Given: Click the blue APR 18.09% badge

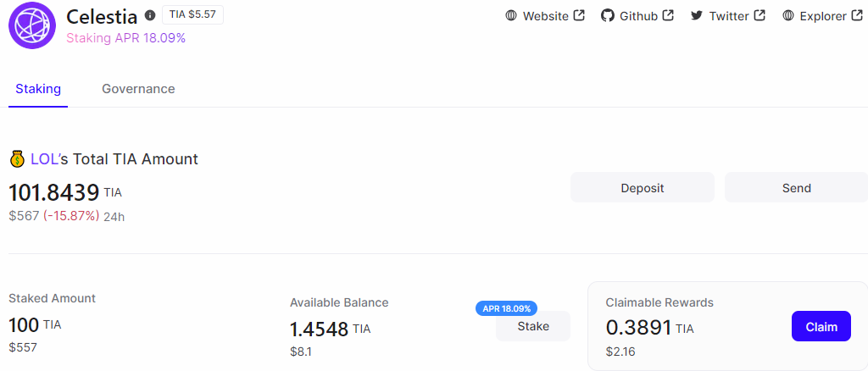Looking at the screenshot, I should 507,308.
